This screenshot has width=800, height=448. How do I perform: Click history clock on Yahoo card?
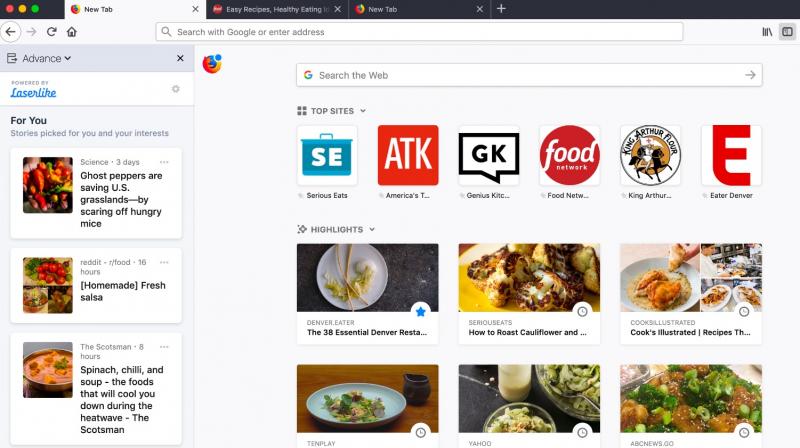[582, 432]
